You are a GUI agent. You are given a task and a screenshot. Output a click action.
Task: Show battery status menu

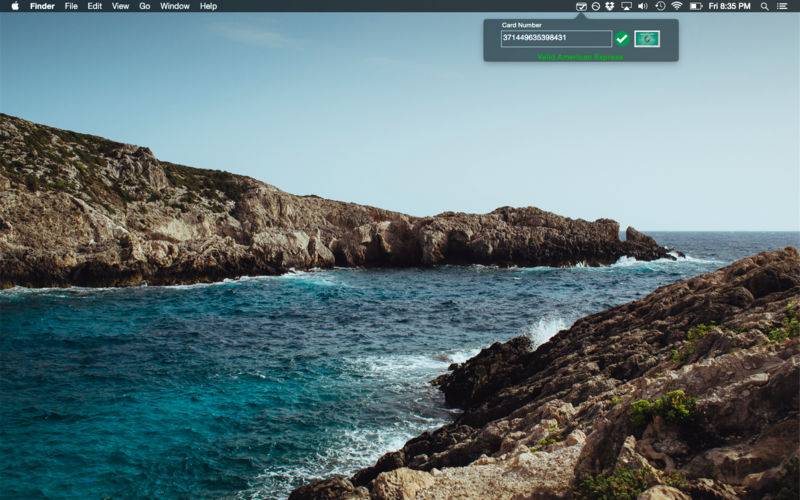coord(695,6)
